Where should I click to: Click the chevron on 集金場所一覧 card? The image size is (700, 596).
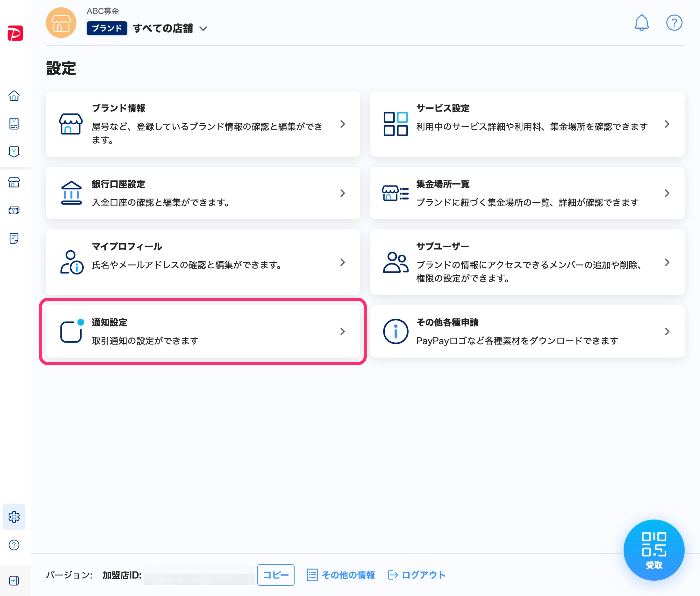pos(667,193)
